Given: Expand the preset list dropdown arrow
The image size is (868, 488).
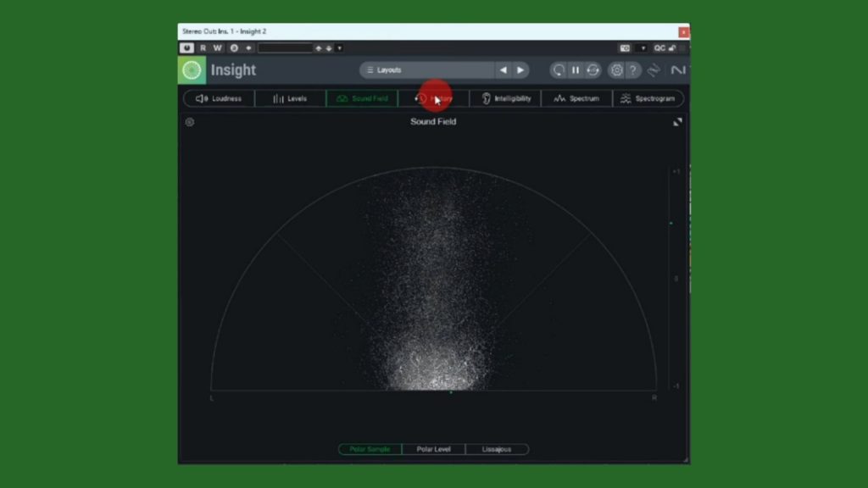Looking at the screenshot, I should (340, 48).
